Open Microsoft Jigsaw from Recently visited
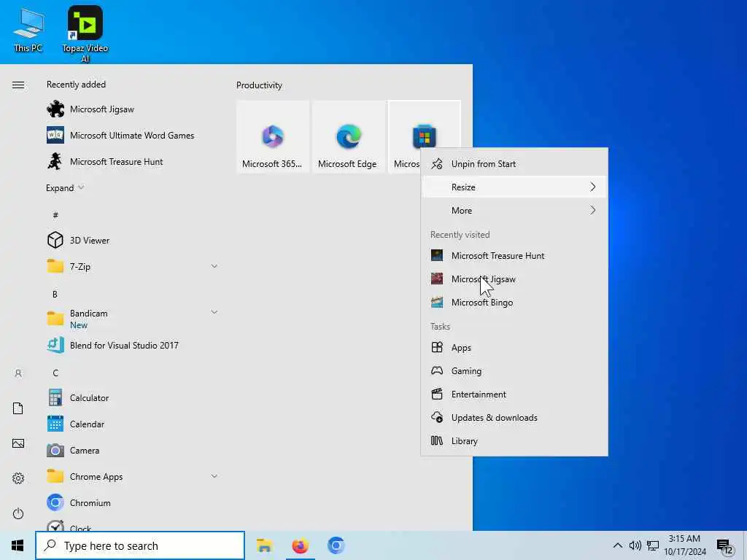 click(514, 279)
